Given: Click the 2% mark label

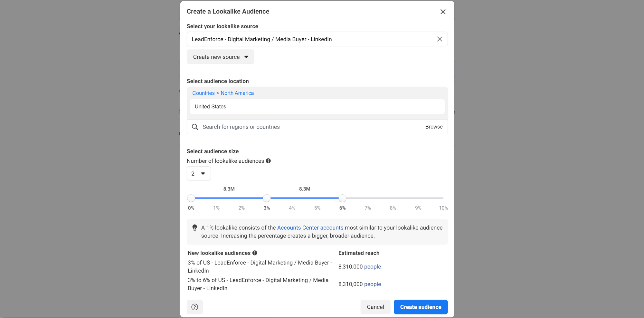Looking at the screenshot, I should pos(241,208).
